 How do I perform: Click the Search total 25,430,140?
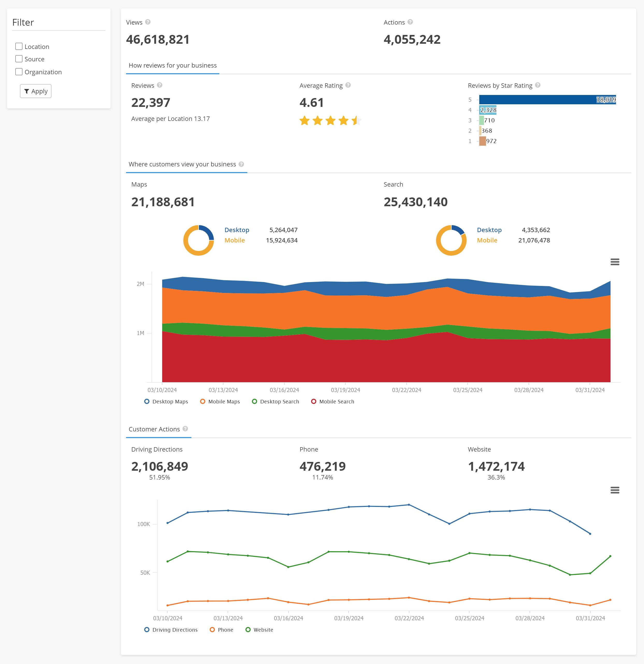click(416, 202)
